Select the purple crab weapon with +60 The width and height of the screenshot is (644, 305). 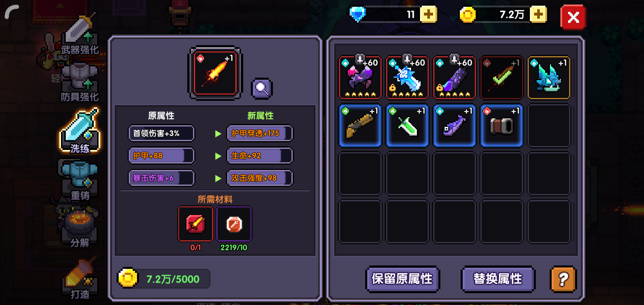360,77
